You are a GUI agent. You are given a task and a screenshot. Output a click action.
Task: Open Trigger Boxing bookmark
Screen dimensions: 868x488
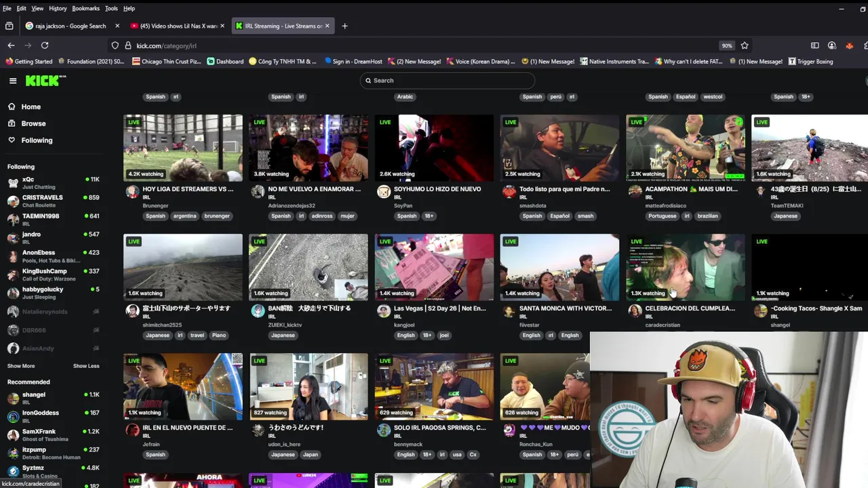point(810,62)
